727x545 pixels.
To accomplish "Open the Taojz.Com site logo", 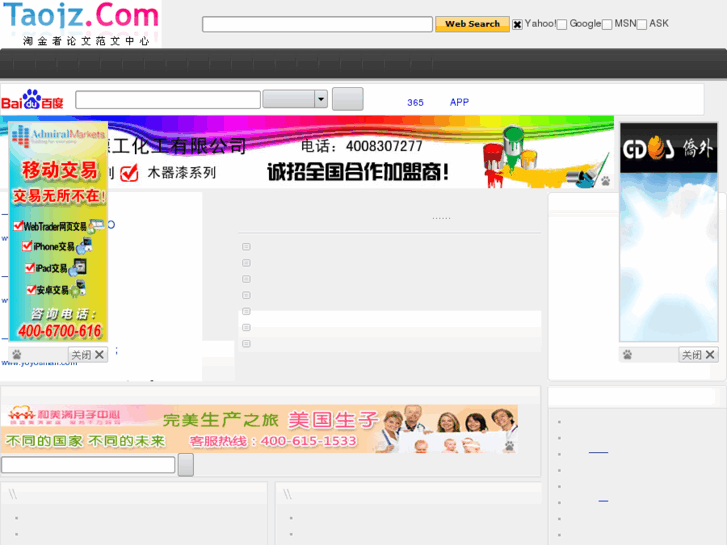I will pos(81,23).
